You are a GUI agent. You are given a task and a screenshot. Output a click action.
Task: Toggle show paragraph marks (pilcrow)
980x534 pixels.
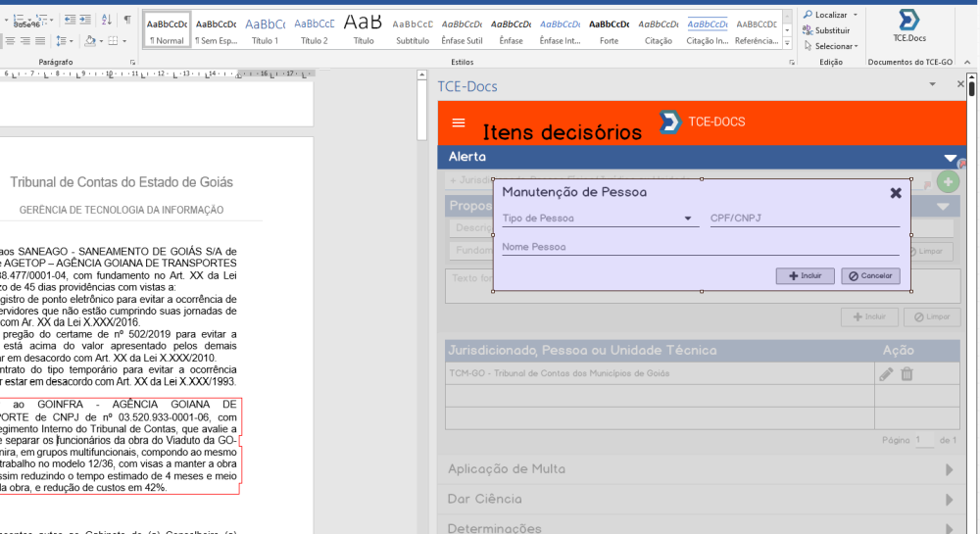127,20
